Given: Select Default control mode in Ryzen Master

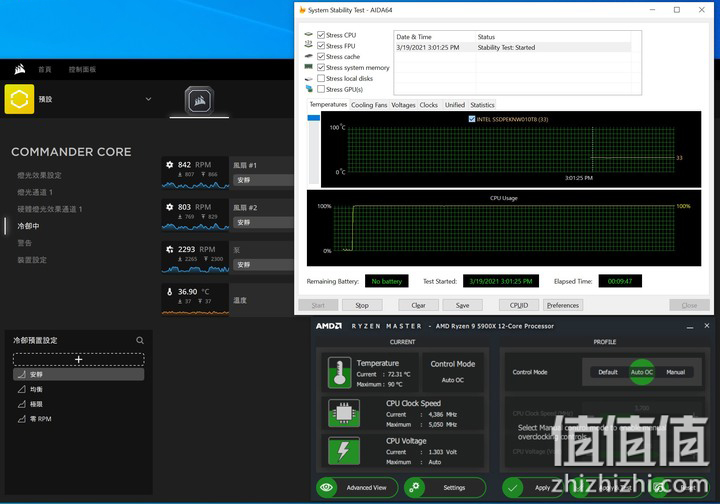Looking at the screenshot, I should pos(608,372).
